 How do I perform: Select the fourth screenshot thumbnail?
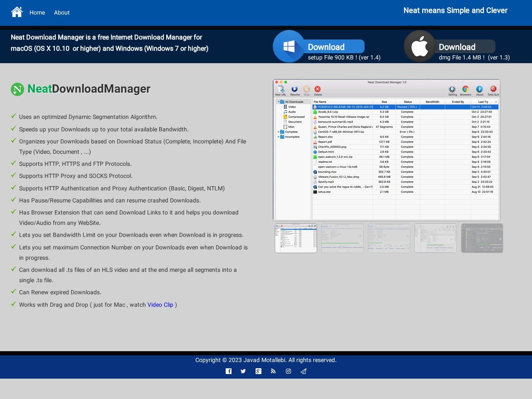[436, 238]
